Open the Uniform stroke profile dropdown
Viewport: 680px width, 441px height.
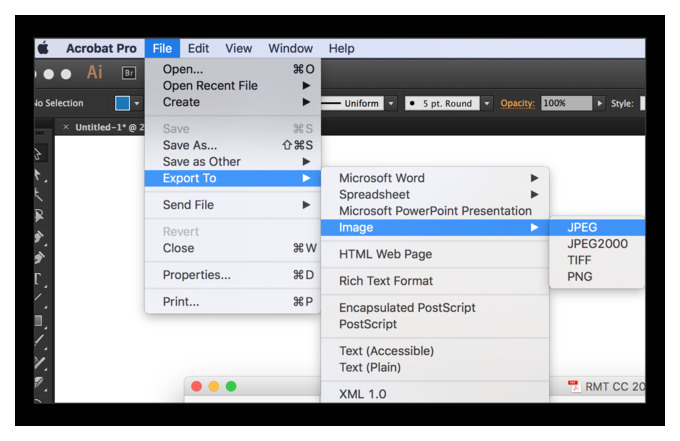pos(391,103)
